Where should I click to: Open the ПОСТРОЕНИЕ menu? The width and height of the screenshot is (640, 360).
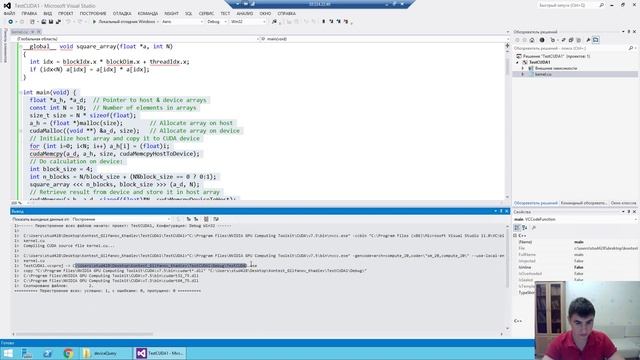pos(93,13)
